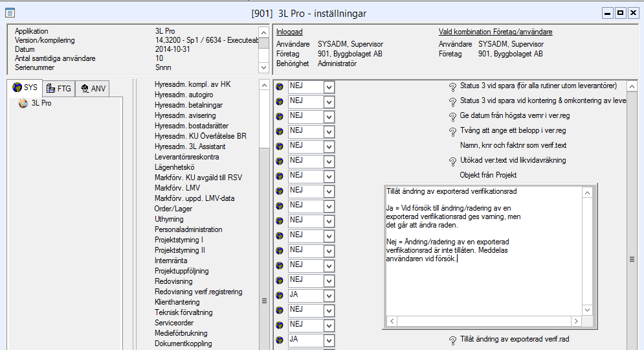Open JA dropdown for Tillåt ändring av exporterad verif.rad
This screenshot has height=350, width=644.
(329, 340)
